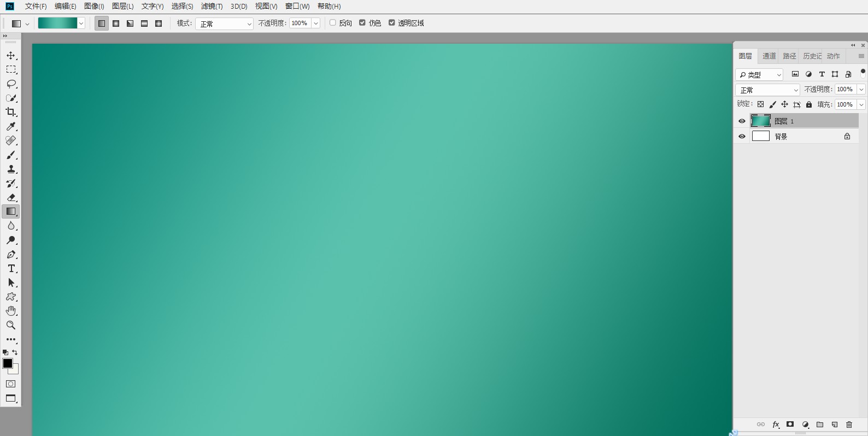
Task: Select the Lasso tool
Action: click(11, 84)
